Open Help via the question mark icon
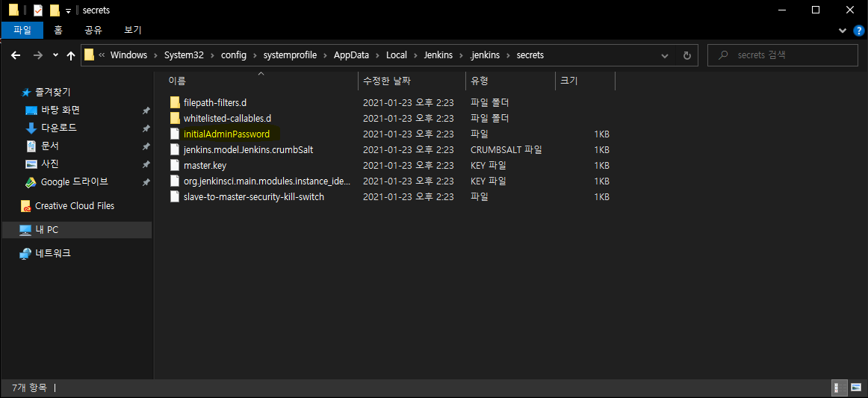This screenshot has height=398, width=868. [858, 30]
